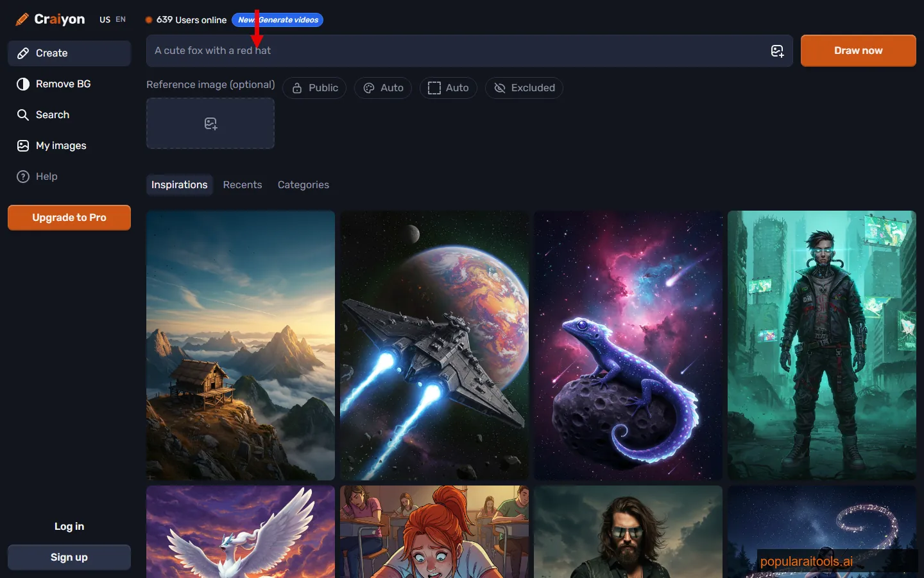This screenshot has height=578, width=924.
Task: Open the Auto aspect ratio selector
Action: (x=449, y=88)
